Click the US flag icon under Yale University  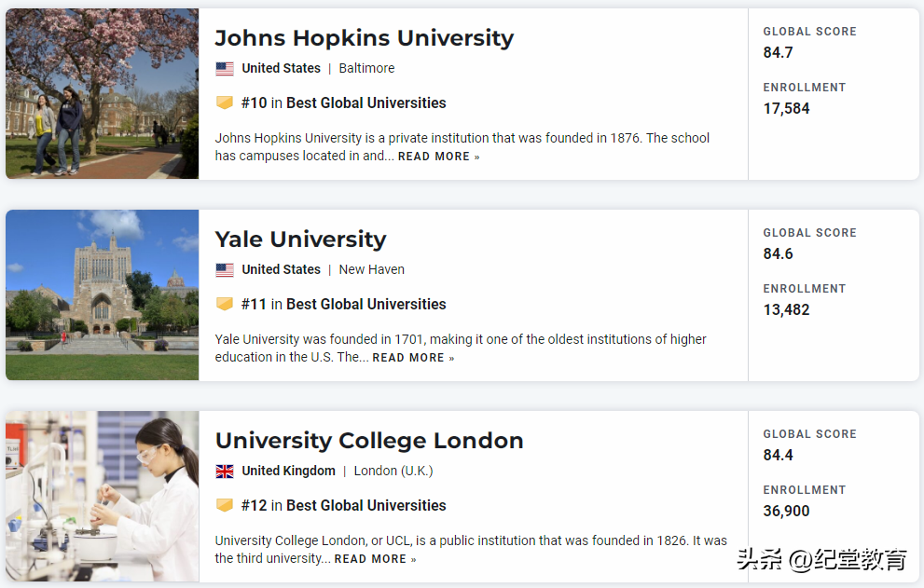click(225, 269)
